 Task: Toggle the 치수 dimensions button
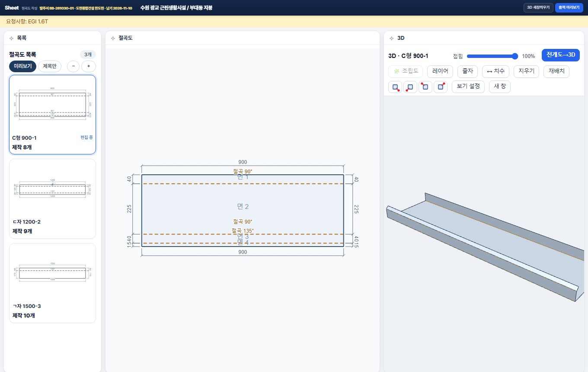[x=495, y=71]
